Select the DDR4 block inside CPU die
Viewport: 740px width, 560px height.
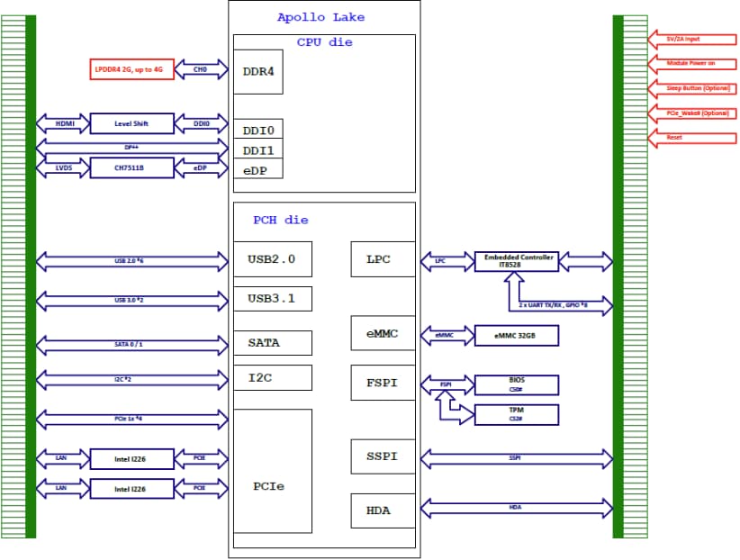[257, 71]
